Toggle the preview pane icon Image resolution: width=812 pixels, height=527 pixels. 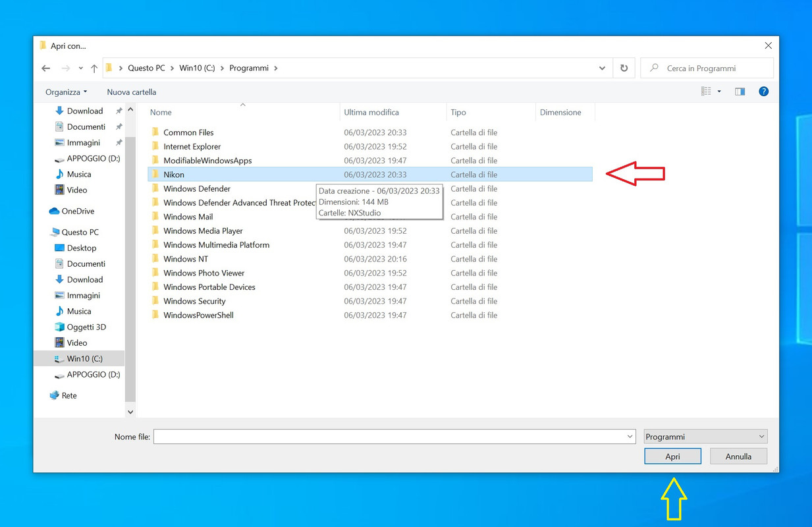pos(740,92)
